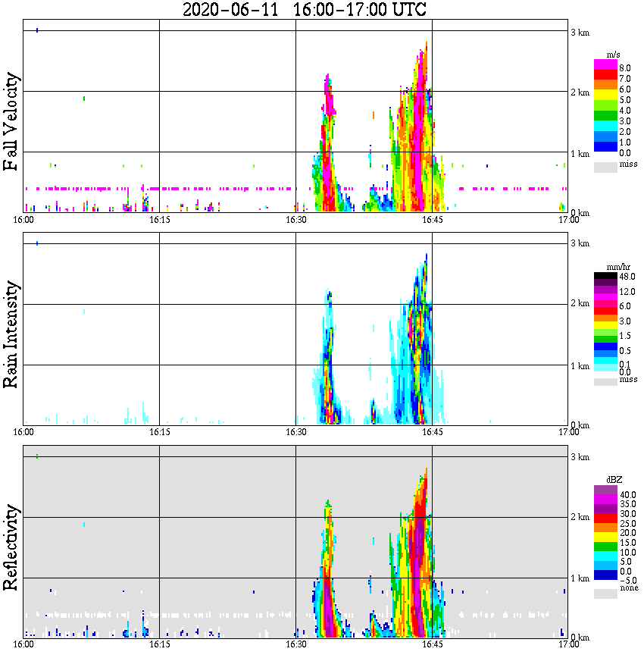This screenshot has width=644, height=658.
Task: Click the 30.0 value in the dBZ legend
Action: click(628, 514)
